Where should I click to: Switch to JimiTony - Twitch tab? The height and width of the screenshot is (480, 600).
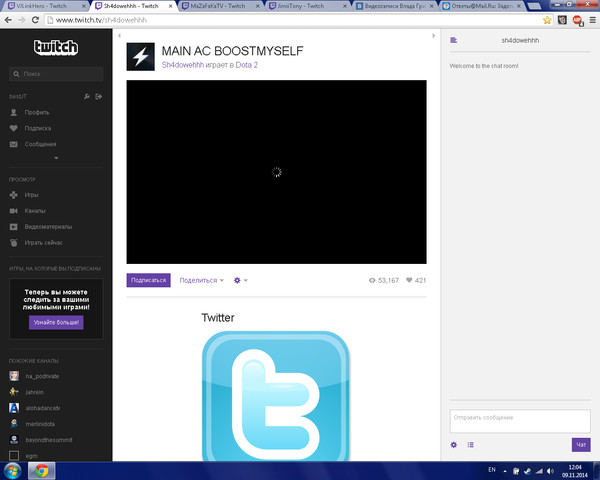coord(307,6)
